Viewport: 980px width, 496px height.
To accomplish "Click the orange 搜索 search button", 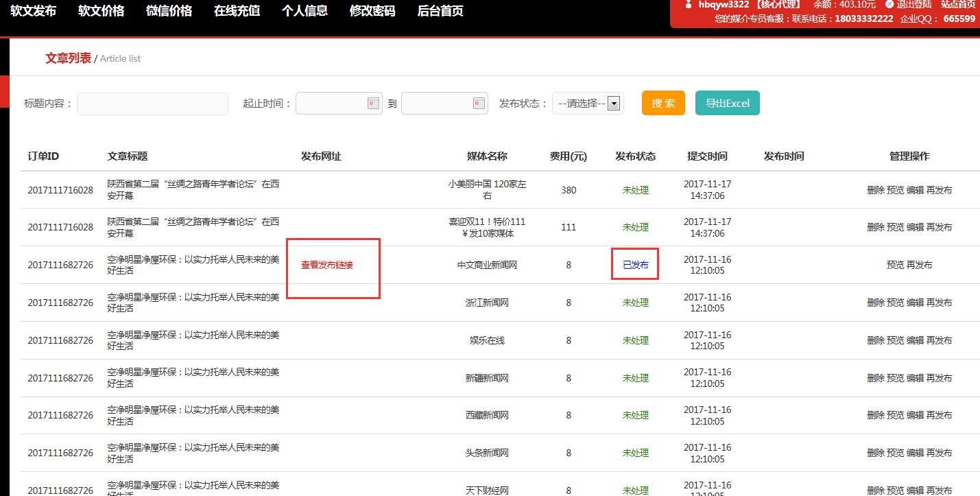I will [x=662, y=102].
